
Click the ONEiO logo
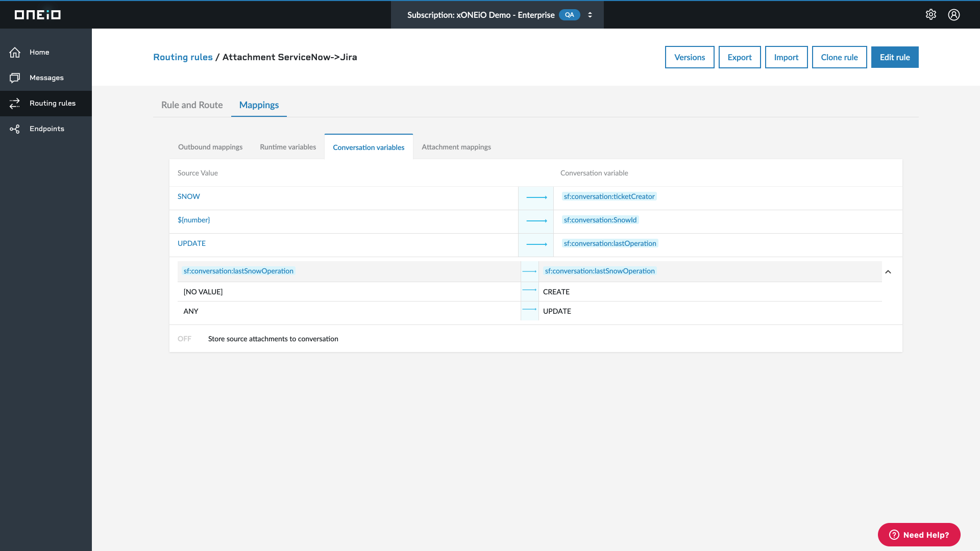(38, 15)
